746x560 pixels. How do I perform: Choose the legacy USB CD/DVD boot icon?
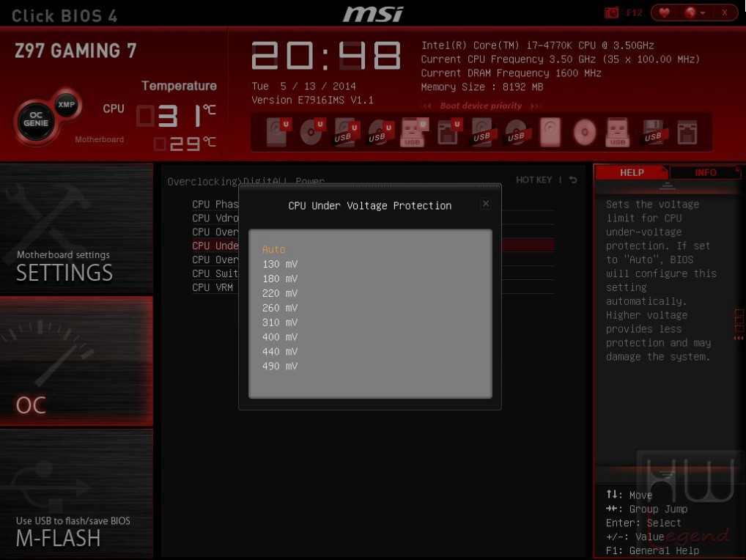pos(517,132)
